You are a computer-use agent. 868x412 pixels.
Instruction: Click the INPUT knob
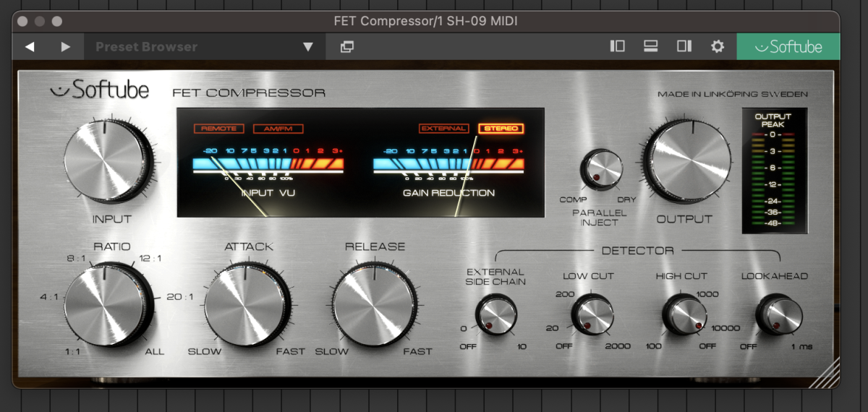point(107,163)
